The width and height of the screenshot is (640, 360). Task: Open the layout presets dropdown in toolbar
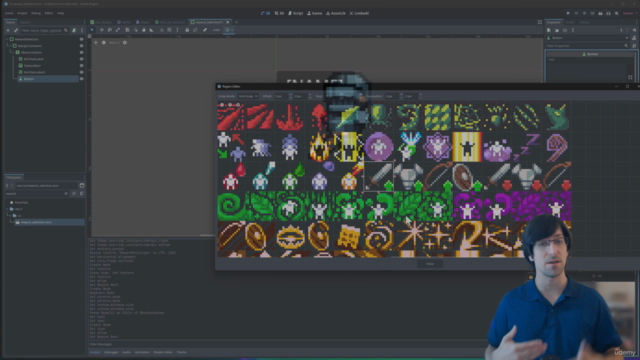229,30
